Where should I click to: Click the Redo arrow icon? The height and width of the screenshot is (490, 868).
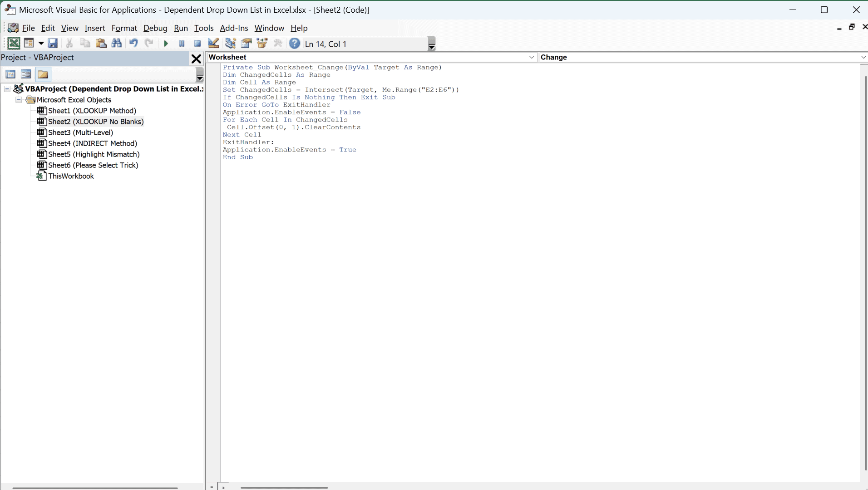149,44
